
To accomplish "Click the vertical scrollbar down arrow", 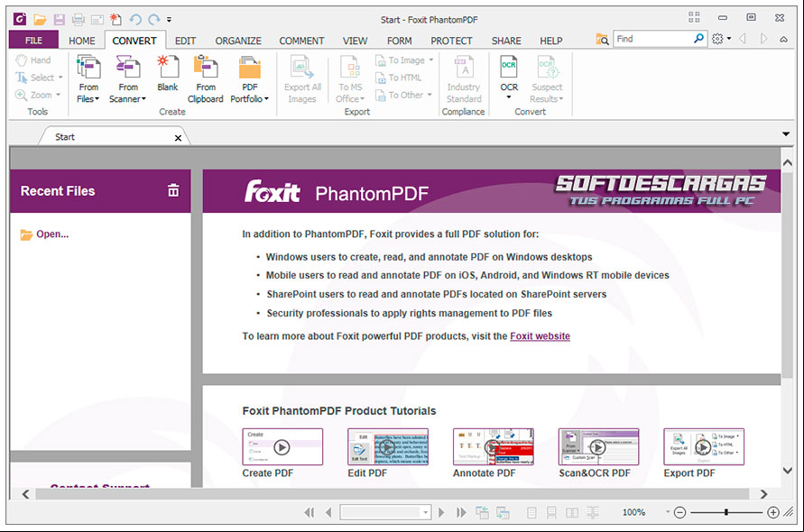I will 788,471.
